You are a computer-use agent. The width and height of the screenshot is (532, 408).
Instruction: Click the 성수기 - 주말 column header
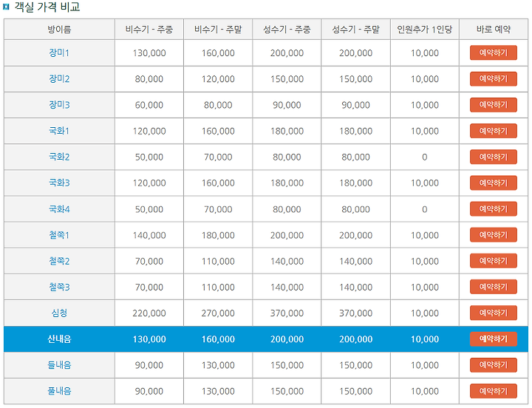pos(356,30)
